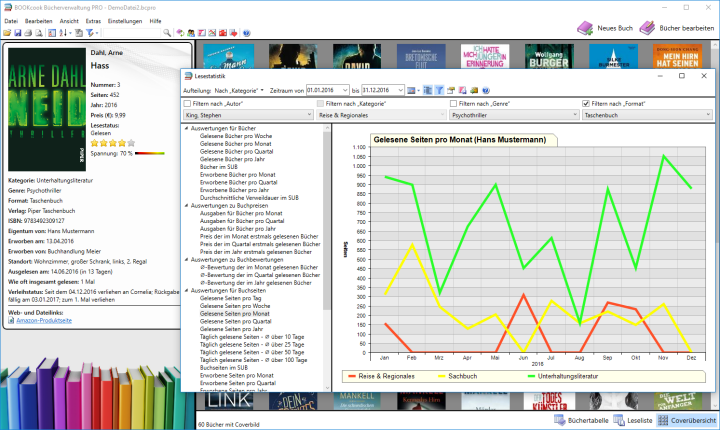This screenshot has height=430, width=720.
Task: Click the filter funnel icon in Lesestatistik toolbar
Action: coord(438,90)
